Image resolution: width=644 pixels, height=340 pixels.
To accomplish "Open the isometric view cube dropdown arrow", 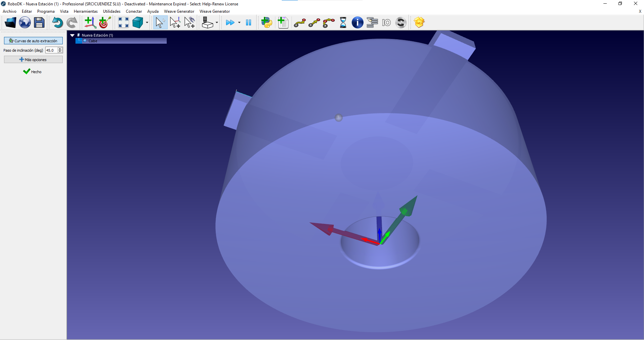I will coord(147,23).
